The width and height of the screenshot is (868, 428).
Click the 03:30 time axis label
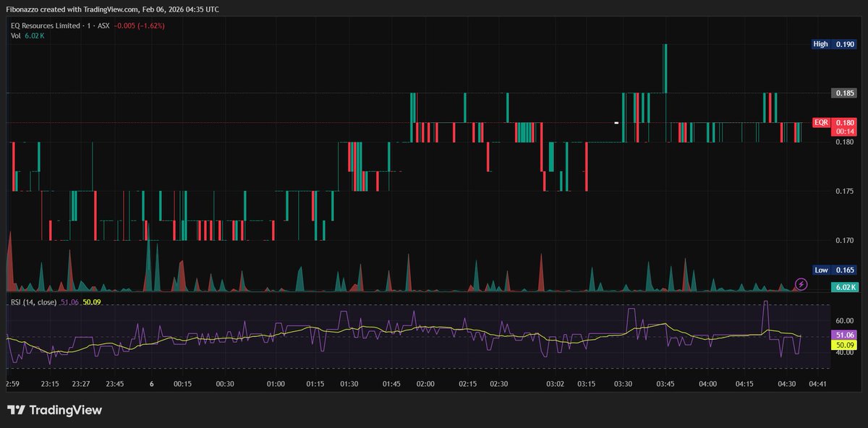623,384
